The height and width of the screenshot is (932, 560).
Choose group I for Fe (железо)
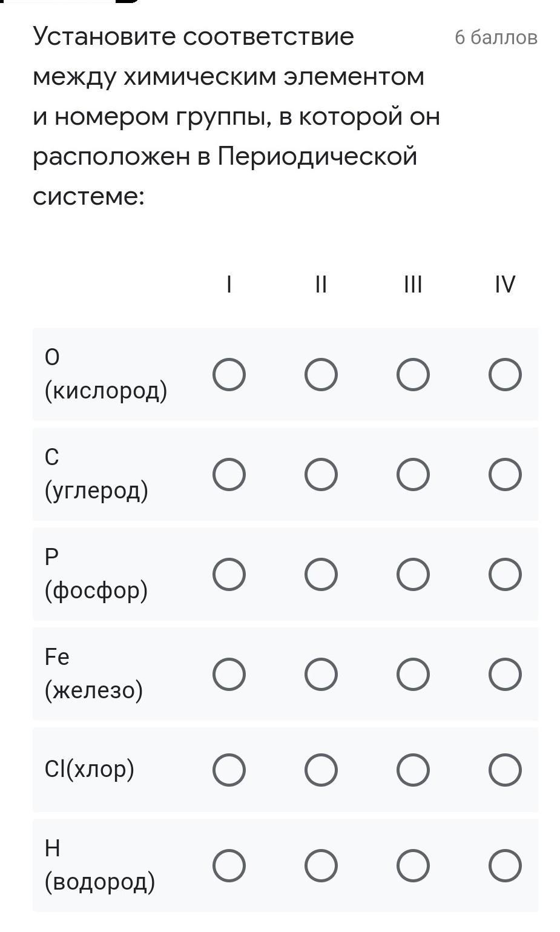pyautogui.click(x=229, y=674)
